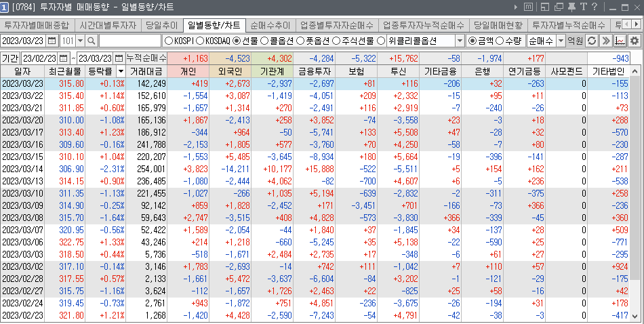
Task: Click the refresh data icon
Action: click(592, 41)
